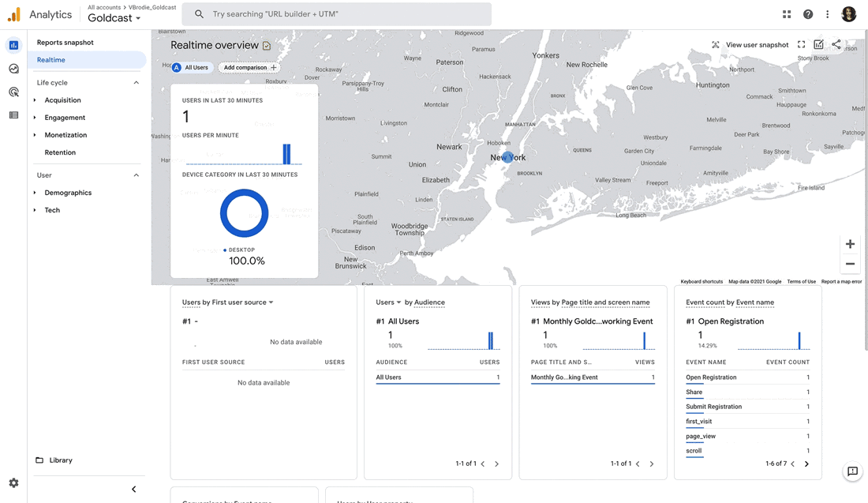Click previous page arrow in Views card
868x503 pixels.
[638, 464]
